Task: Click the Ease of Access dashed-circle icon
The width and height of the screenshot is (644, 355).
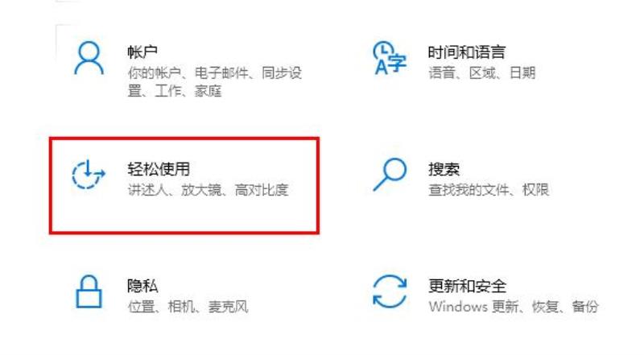Action: (x=89, y=175)
